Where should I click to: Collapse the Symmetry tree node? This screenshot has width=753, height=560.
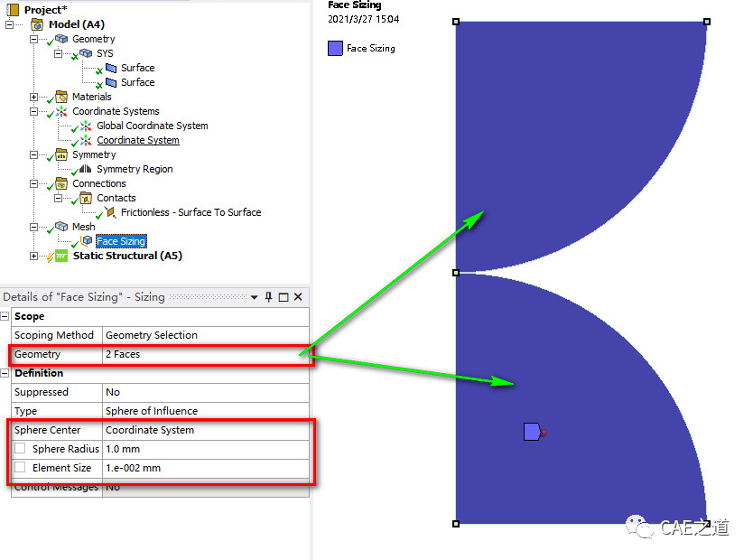(x=33, y=154)
